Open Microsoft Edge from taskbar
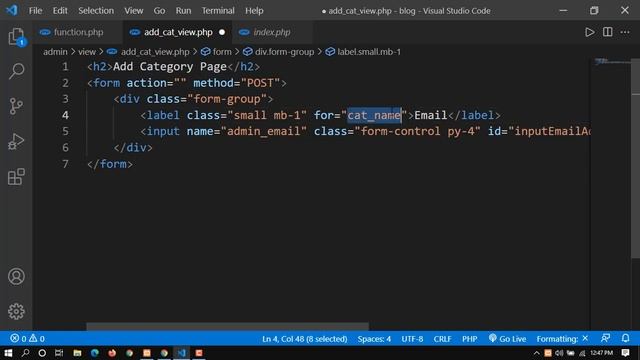 pos(95,353)
